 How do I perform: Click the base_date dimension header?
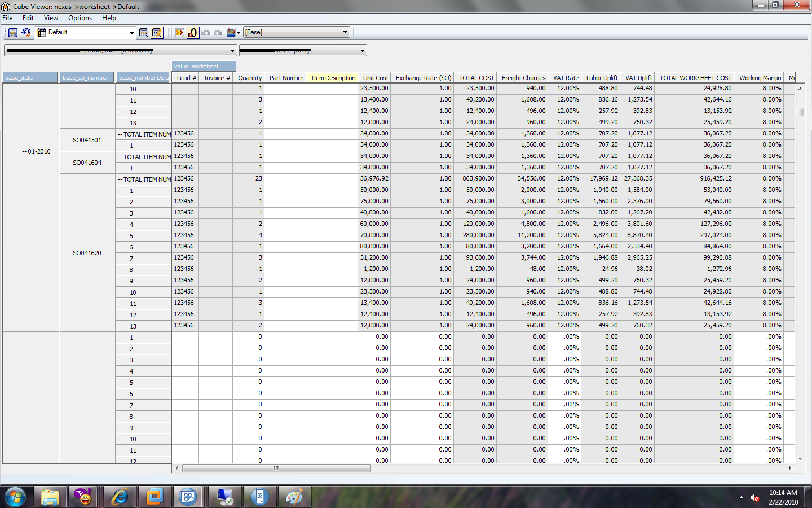[30, 78]
